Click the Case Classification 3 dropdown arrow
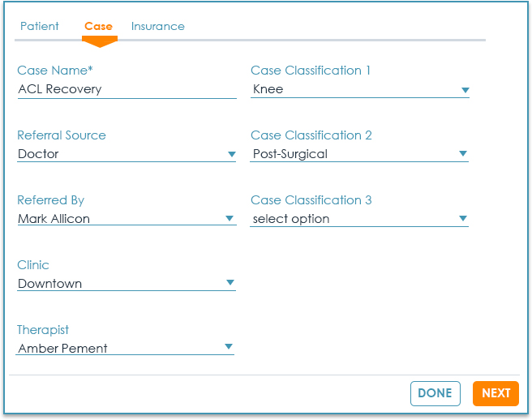 [463, 219]
